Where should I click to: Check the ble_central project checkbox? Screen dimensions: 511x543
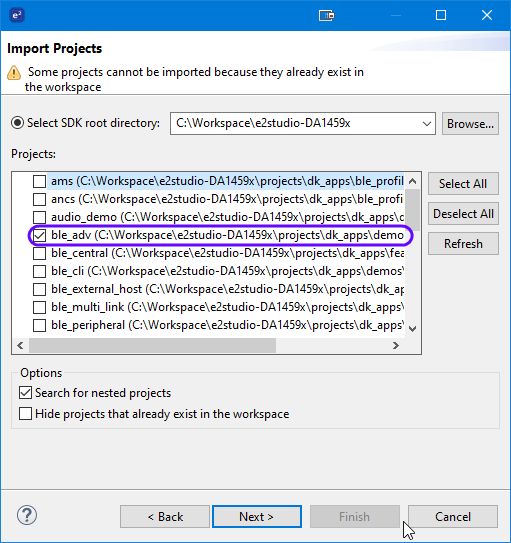[x=39, y=253]
